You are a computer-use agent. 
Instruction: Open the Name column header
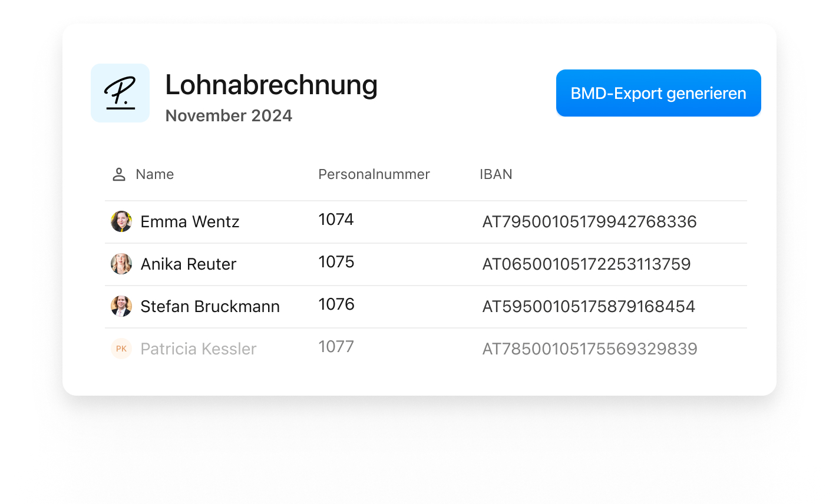point(154,174)
